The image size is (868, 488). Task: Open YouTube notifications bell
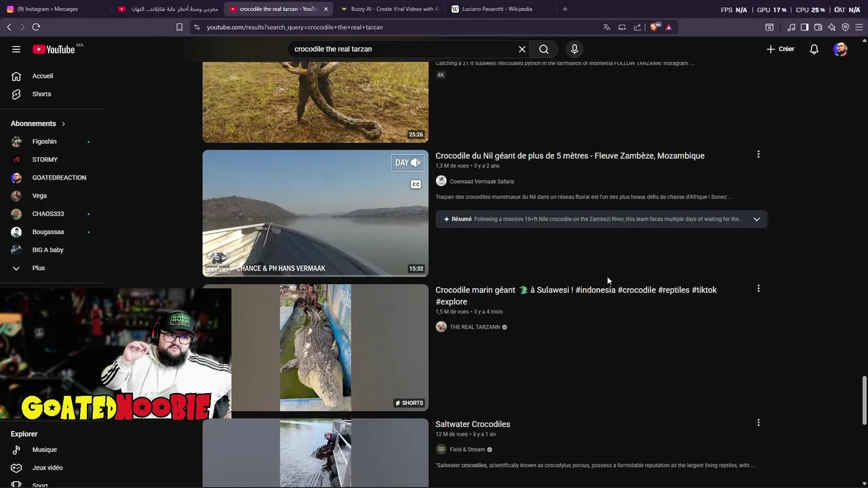pyautogui.click(x=814, y=49)
